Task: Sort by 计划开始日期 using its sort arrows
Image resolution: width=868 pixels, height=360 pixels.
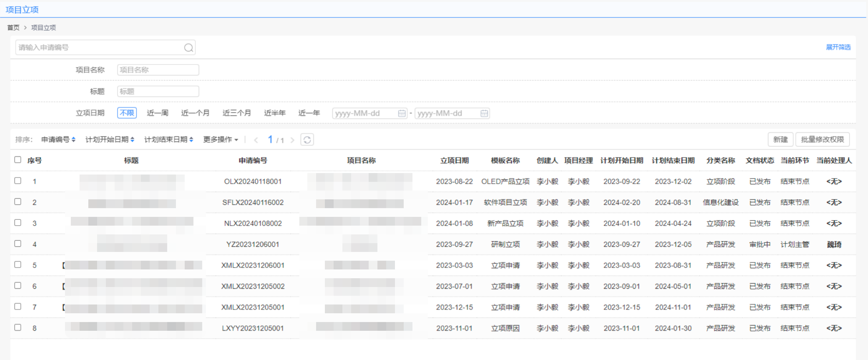Action: (x=132, y=140)
